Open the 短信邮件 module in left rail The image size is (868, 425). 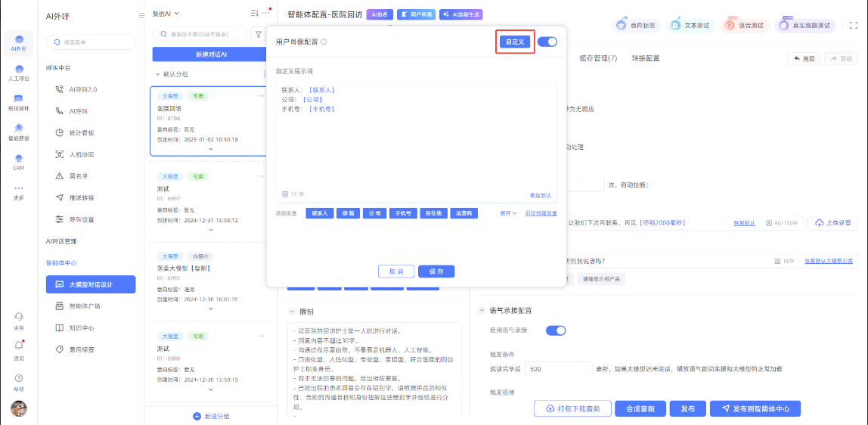[x=18, y=102]
